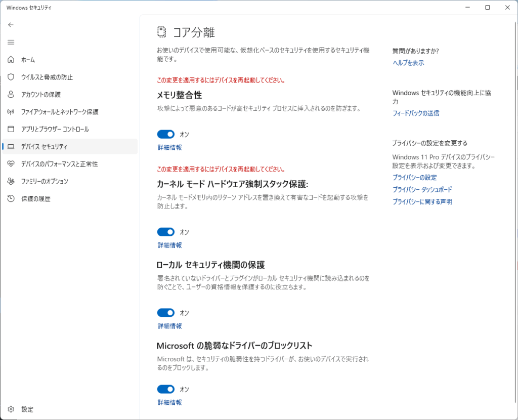Disable the メモリ整合性 toggle
The height and width of the screenshot is (420, 518).
(x=165, y=134)
